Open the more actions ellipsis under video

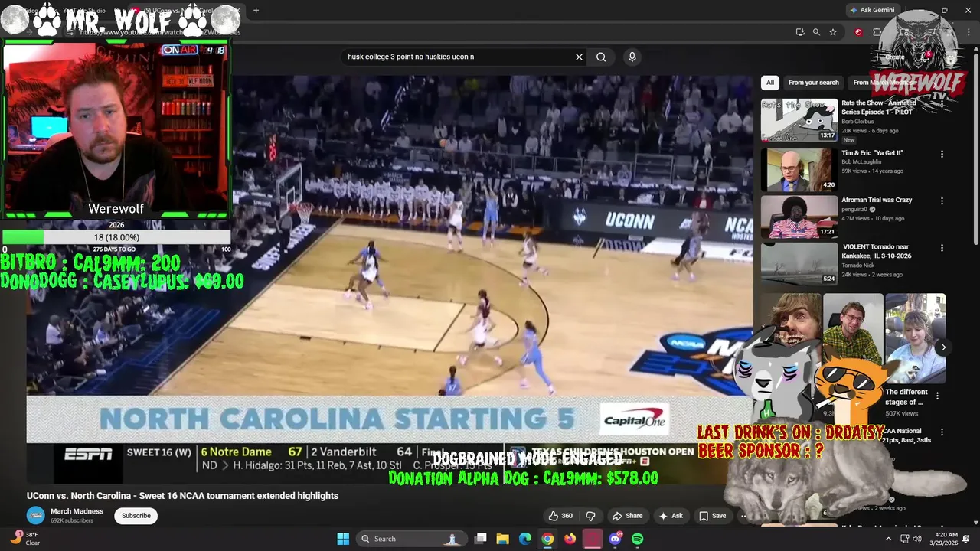tap(743, 516)
